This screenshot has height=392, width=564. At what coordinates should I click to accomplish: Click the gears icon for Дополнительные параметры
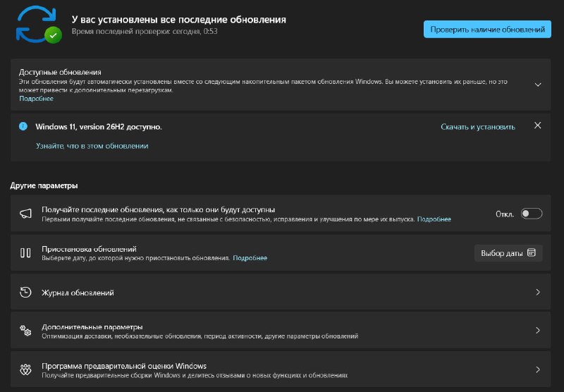coord(25,331)
